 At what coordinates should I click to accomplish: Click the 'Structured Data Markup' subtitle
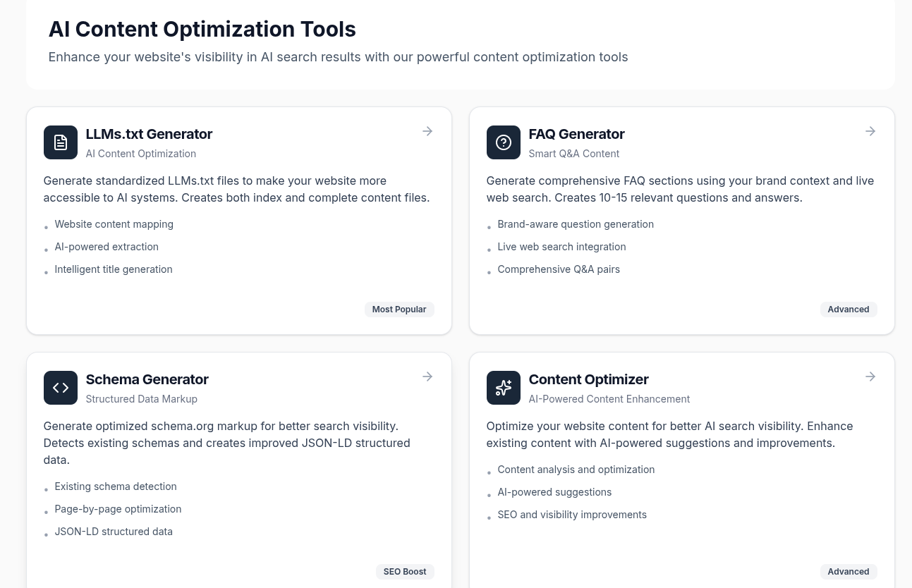142,399
